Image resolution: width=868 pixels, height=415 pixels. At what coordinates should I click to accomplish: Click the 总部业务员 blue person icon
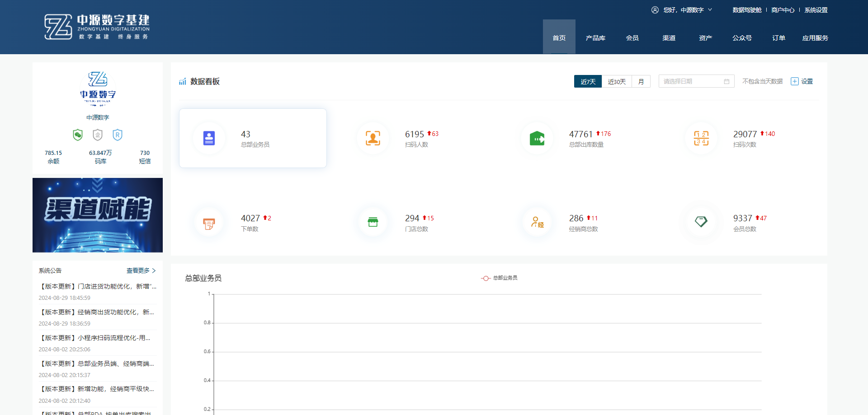click(x=209, y=138)
